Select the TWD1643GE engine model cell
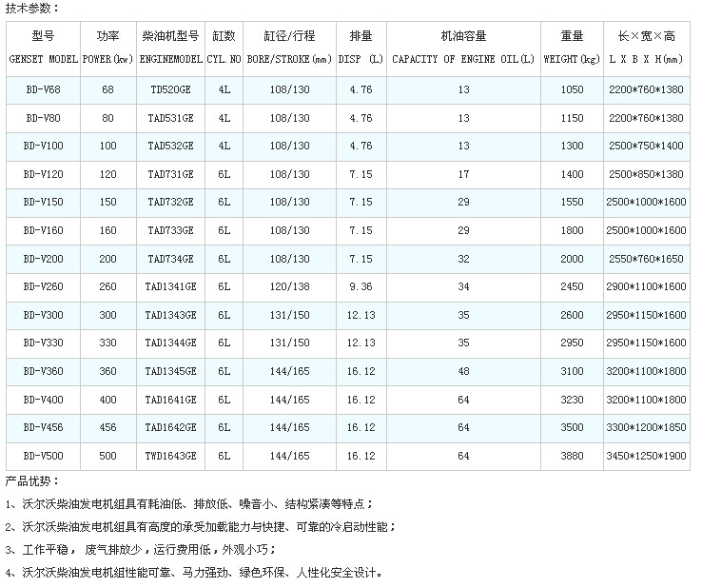The width and height of the screenshot is (702, 588). 170,457
